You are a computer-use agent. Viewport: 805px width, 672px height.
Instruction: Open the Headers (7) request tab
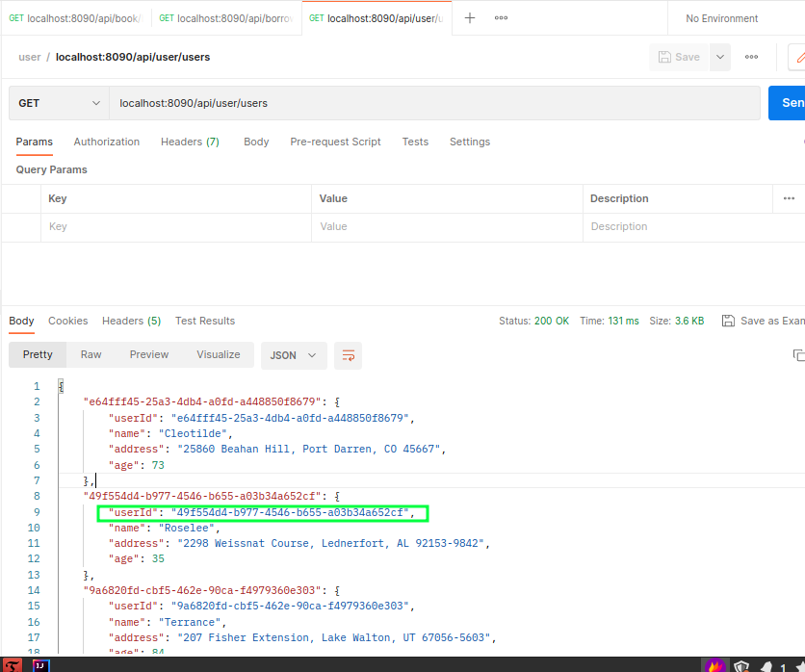[x=190, y=142]
